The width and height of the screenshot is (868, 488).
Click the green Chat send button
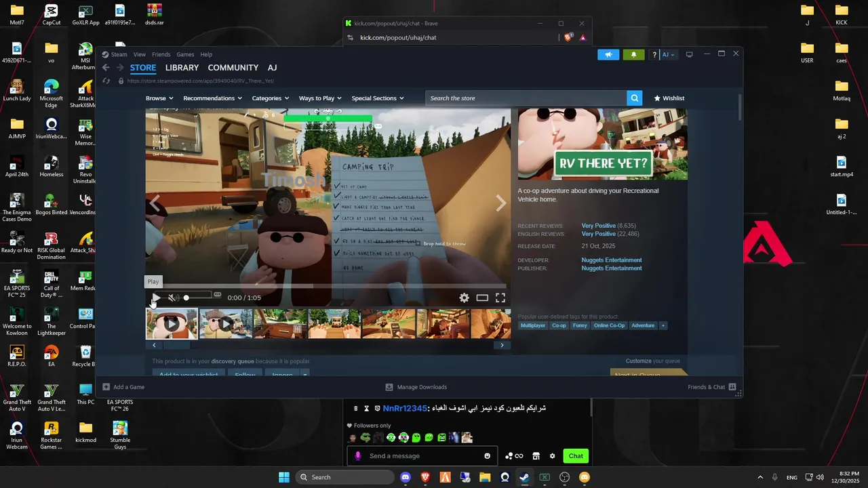(x=576, y=456)
